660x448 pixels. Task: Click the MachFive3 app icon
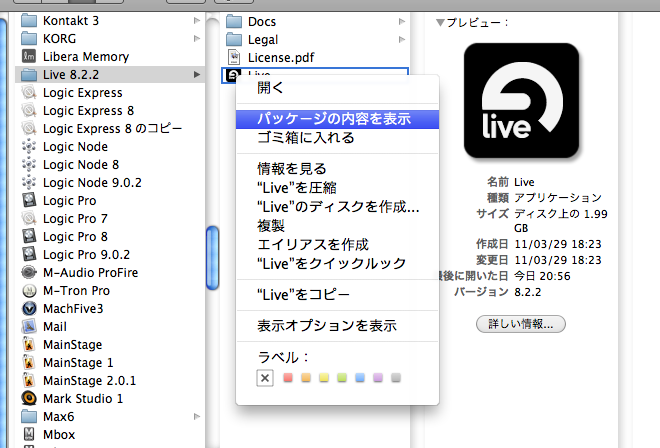[29, 308]
